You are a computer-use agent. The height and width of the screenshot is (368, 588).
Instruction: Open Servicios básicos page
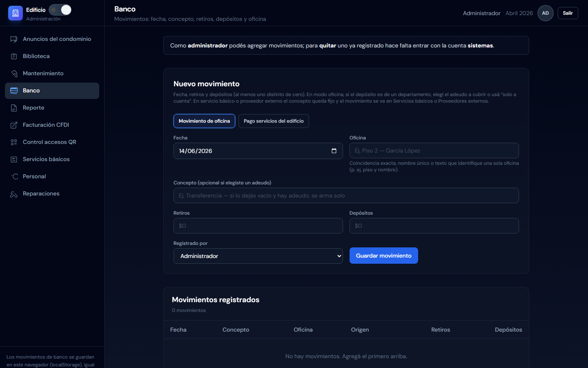[x=52, y=159]
